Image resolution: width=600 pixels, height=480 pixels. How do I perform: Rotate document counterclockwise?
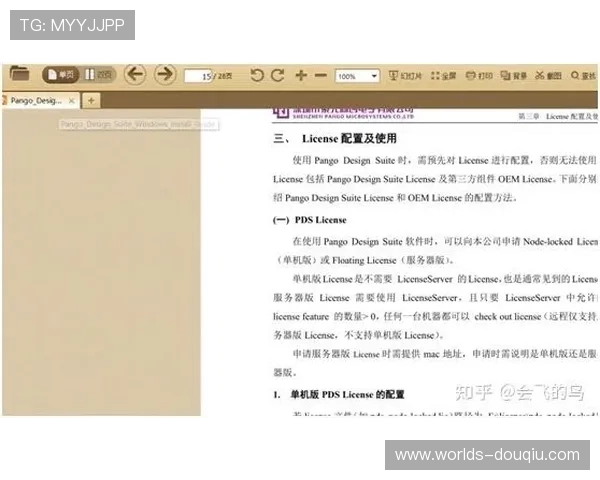(x=257, y=76)
